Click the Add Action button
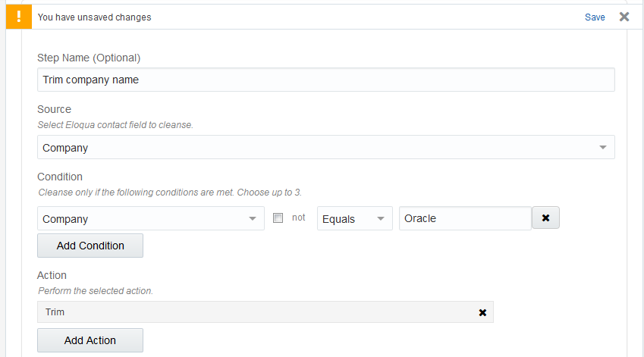 tap(90, 340)
